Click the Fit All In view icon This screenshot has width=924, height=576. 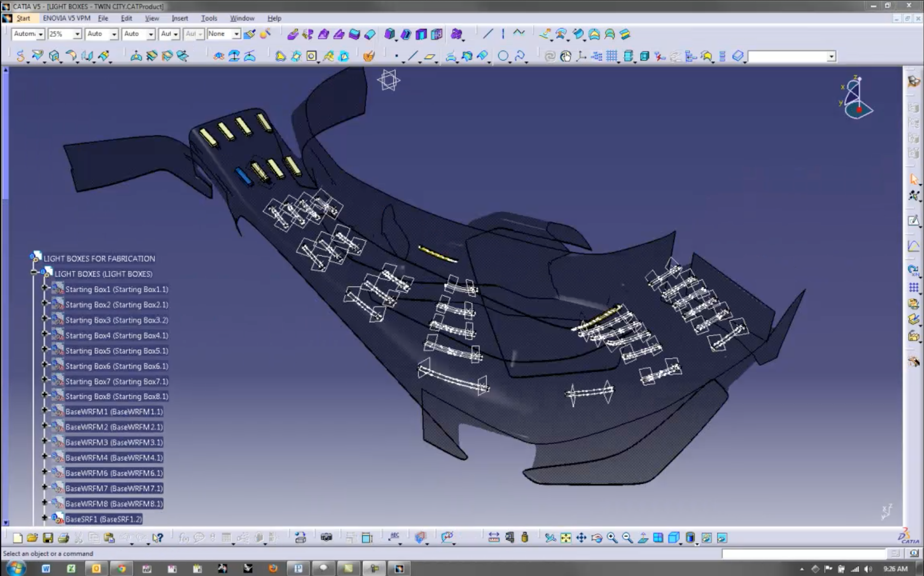[x=566, y=538]
